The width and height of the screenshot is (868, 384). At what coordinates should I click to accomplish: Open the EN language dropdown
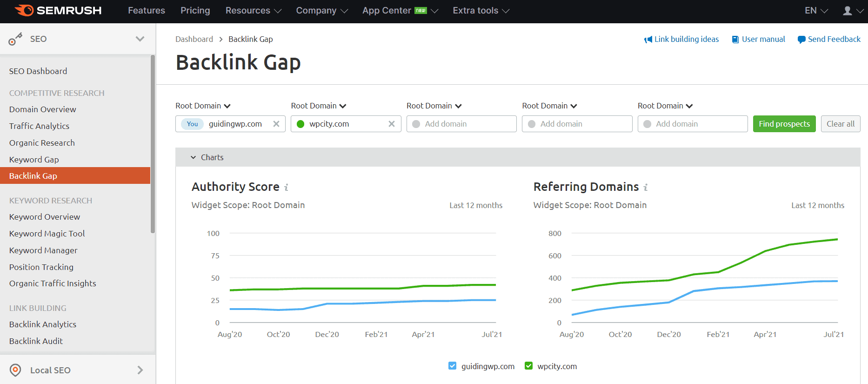click(x=816, y=11)
